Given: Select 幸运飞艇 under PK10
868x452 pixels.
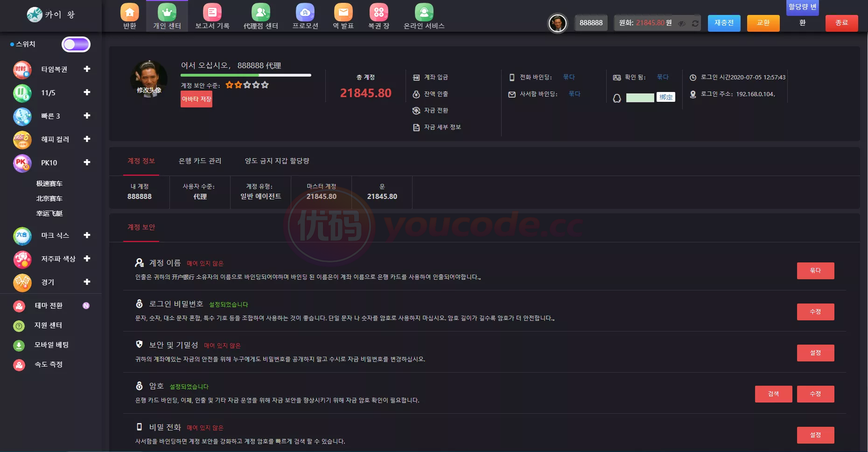Looking at the screenshot, I should (49, 213).
